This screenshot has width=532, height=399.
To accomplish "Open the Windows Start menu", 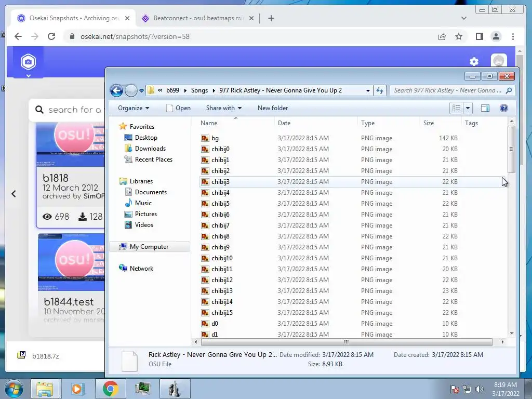I will tap(14, 389).
